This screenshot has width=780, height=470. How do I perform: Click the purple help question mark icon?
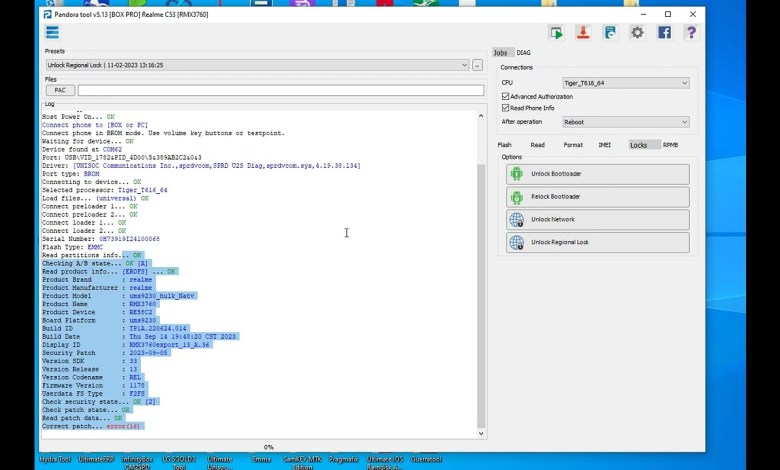690,33
